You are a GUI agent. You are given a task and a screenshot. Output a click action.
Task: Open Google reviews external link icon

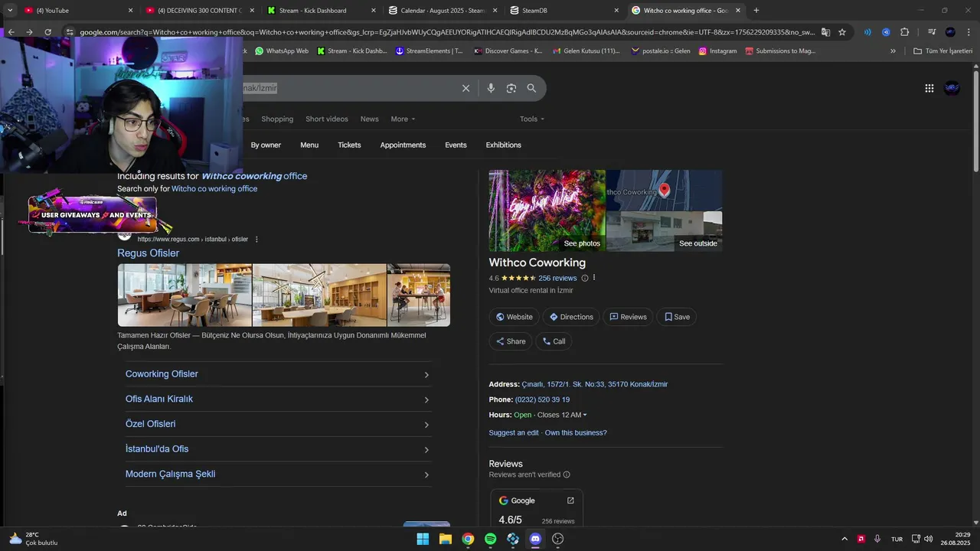pyautogui.click(x=570, y=500)
